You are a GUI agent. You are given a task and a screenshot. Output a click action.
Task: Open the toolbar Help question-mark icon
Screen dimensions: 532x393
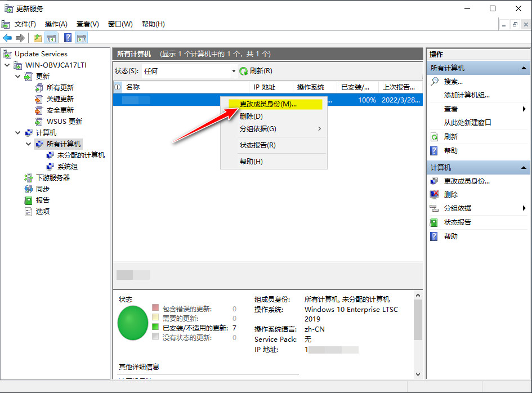[x=68, y=38]
